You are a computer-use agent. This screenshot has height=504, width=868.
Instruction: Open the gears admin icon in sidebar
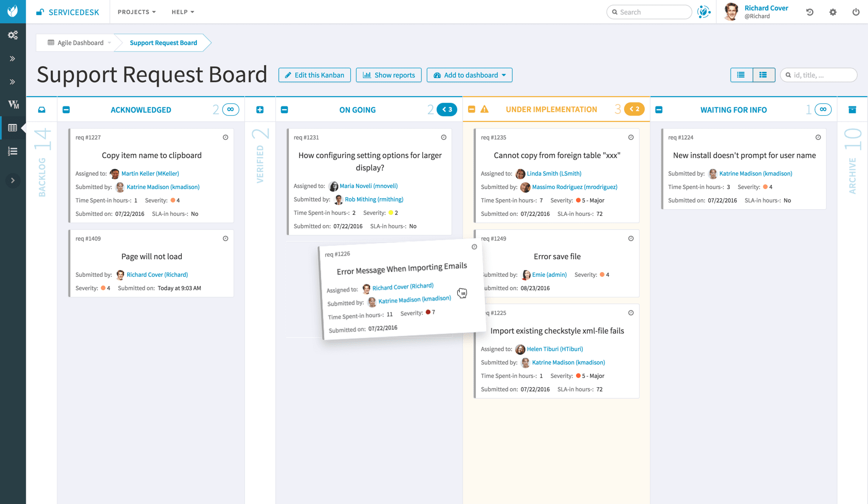[x=13, y=35]
